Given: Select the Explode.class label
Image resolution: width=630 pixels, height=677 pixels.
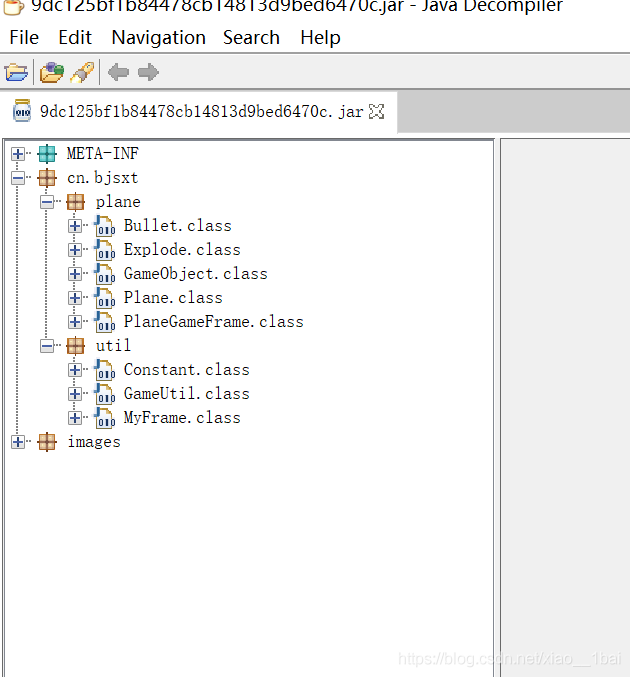Looking at the screenshot, I should (182, 250).
